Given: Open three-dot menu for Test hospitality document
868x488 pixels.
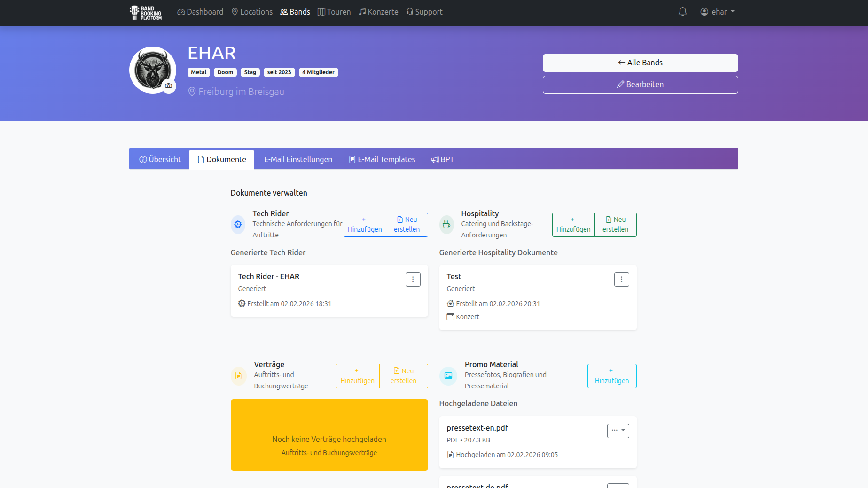Looking at the screenshot, I should pyautogui.click(x=621, y=279).
